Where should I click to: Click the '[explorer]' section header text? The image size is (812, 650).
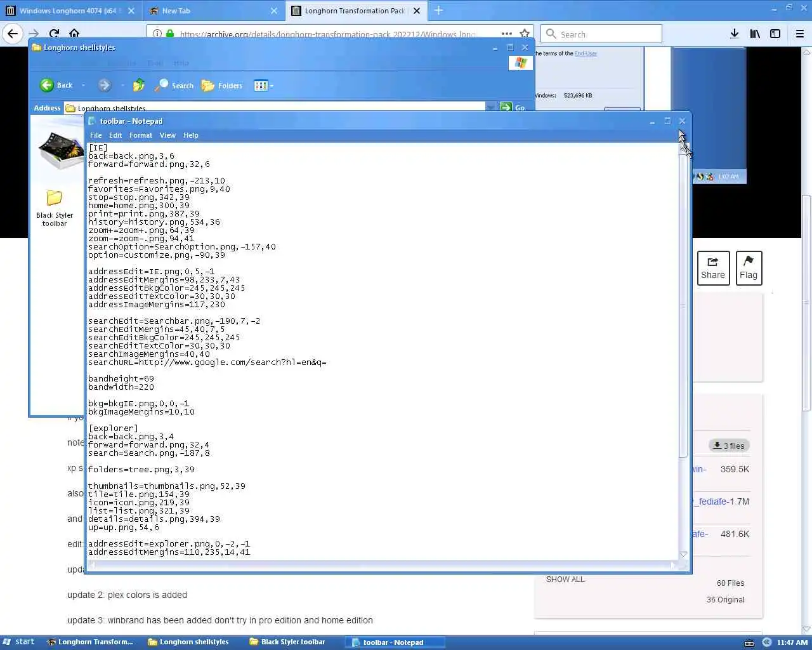pos(113,428)
